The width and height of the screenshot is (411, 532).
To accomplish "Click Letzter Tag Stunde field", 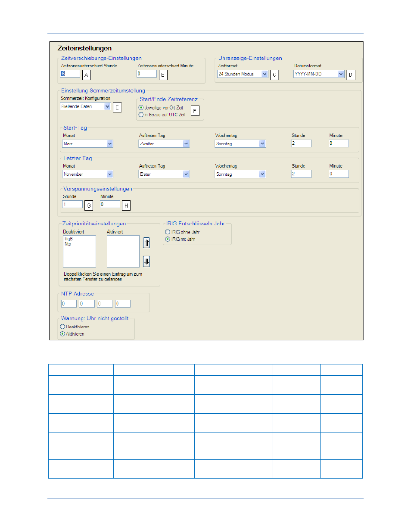I will tap(301, 174).
